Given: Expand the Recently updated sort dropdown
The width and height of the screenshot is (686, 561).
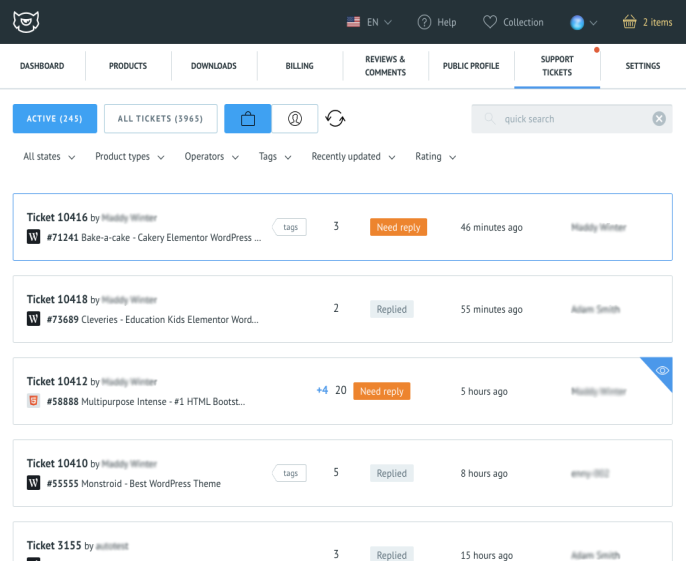Looking at the screenshot, I should click(x=353, y=157).
